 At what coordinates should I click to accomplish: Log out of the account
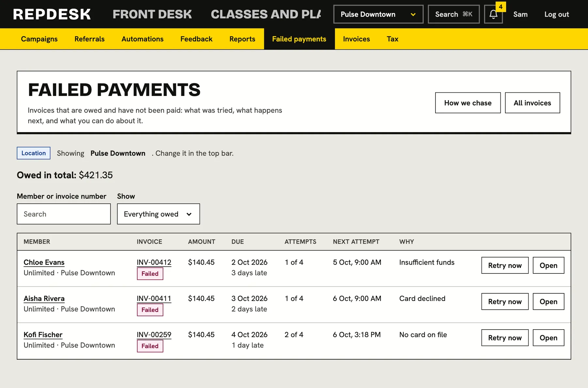(557, 14)
